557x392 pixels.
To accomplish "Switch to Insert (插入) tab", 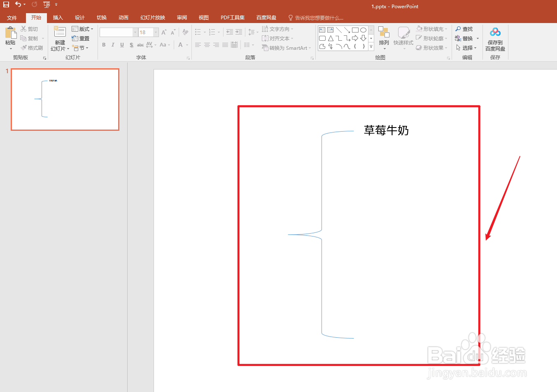I will (58, 18).
